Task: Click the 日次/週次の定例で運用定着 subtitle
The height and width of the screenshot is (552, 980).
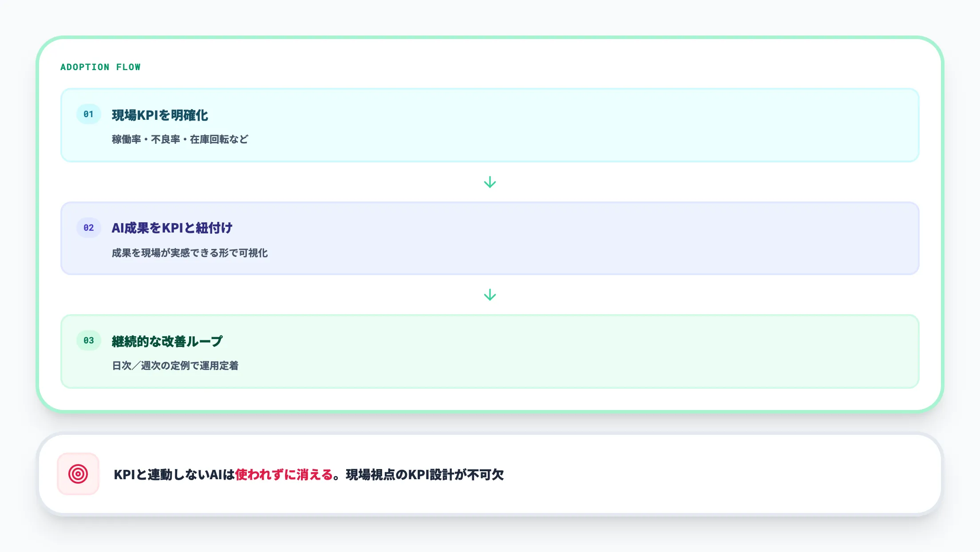Action: (175, 366)
